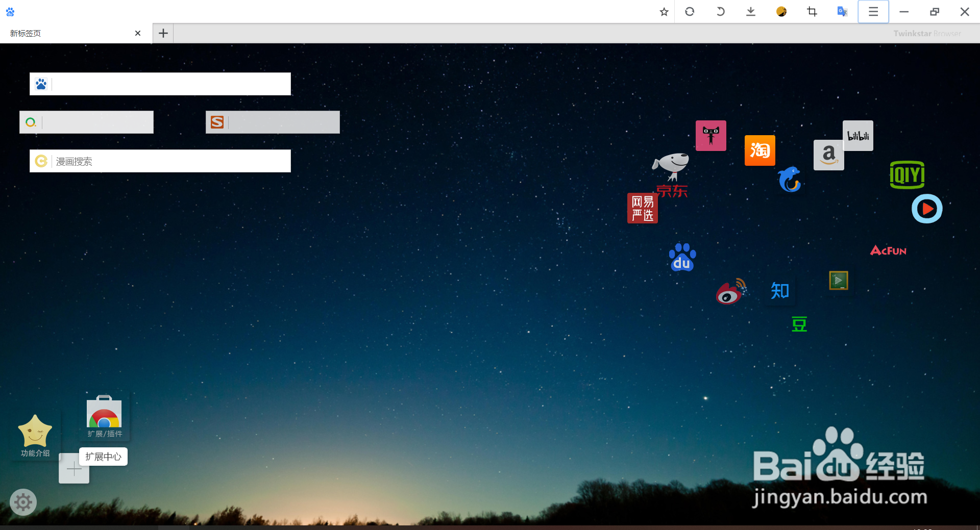The height and width of the screenshot is (530, 980).
Task: Open the blue dolphin shortcut icon
Action: click(x=790, y=179)
